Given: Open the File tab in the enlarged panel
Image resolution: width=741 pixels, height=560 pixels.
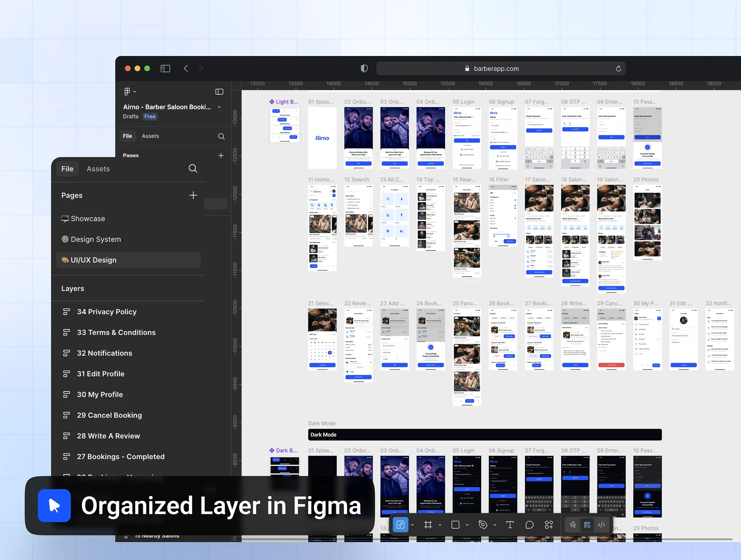Looking at the screenshot, I should tap(67, 169).
